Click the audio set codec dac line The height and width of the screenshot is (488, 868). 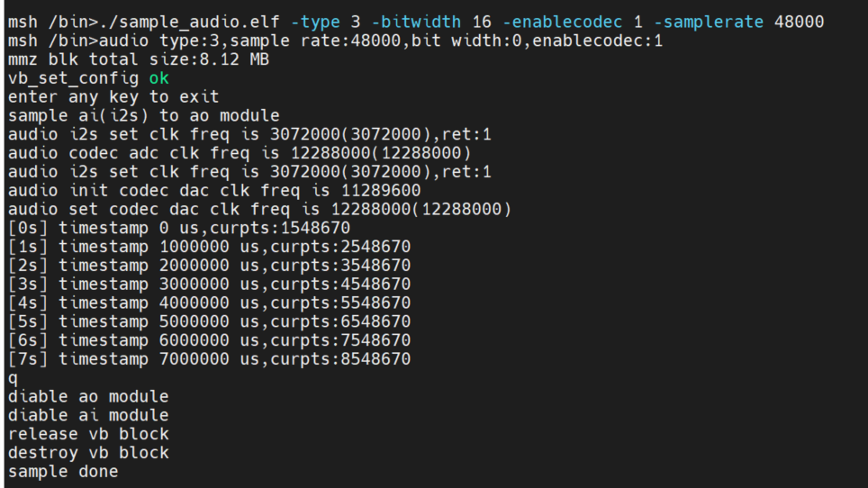click(x=259, y=210)
